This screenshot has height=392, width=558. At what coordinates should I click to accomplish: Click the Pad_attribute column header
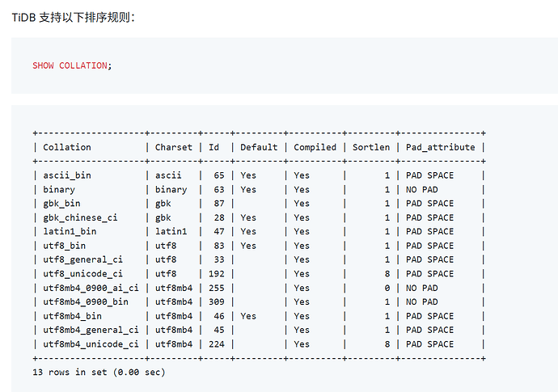pos(441,147)
